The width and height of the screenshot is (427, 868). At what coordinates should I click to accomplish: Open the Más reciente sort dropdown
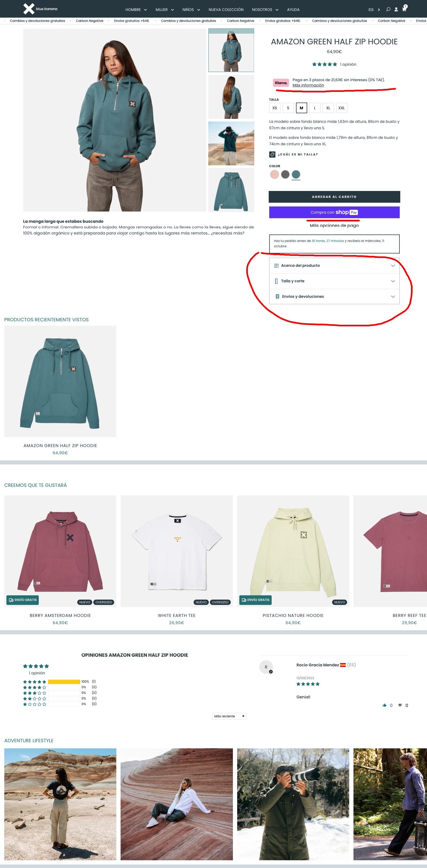click(229, 716)
